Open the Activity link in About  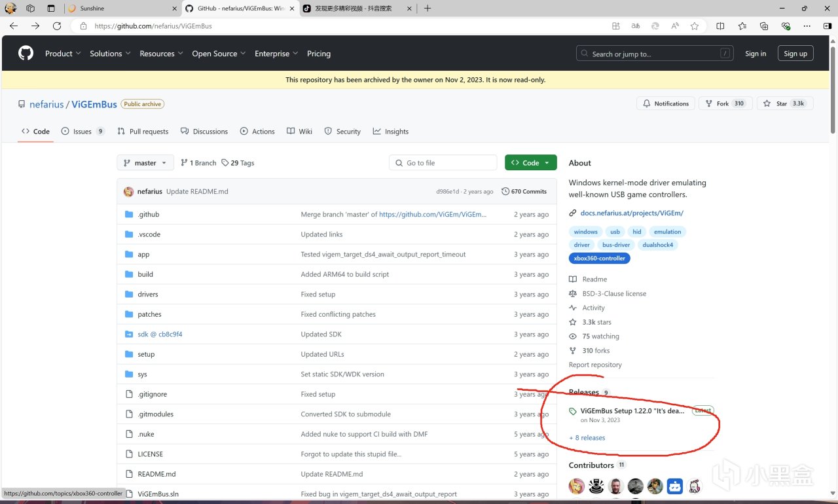tap(593, 308)
